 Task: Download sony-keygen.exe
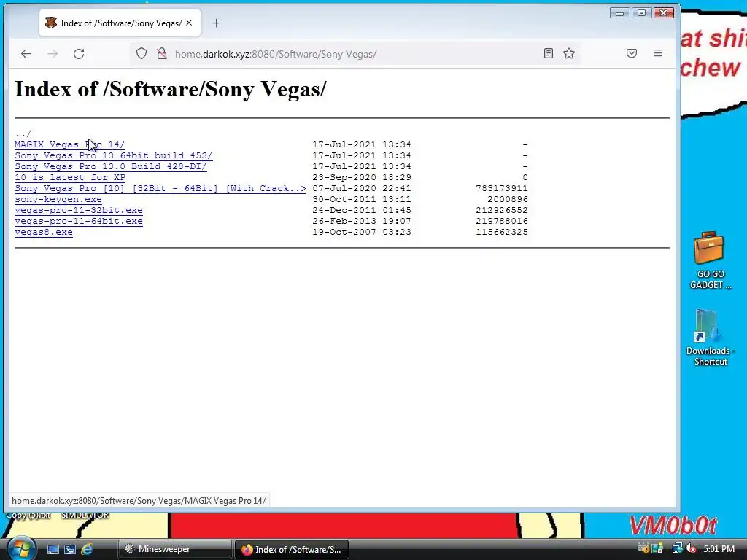[x=58, y=199]
